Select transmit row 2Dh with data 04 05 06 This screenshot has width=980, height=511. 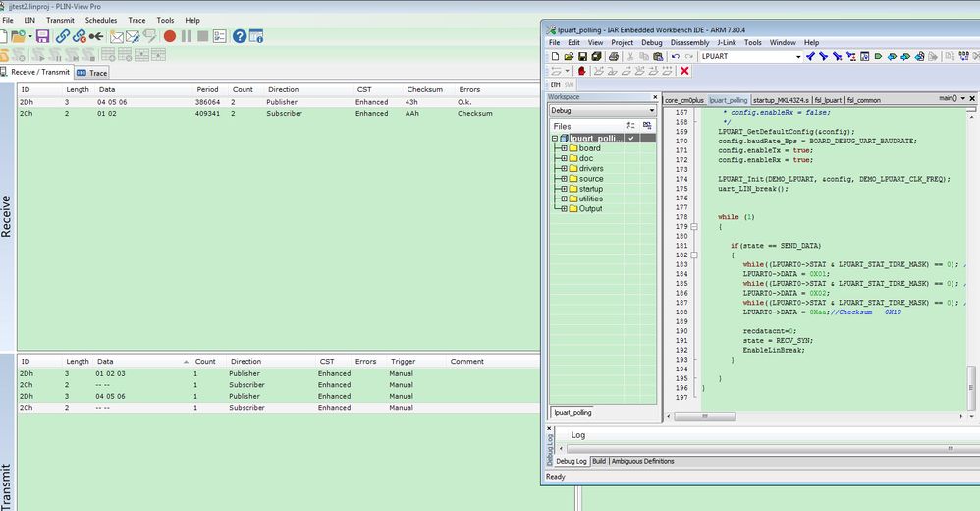[278, 396]
